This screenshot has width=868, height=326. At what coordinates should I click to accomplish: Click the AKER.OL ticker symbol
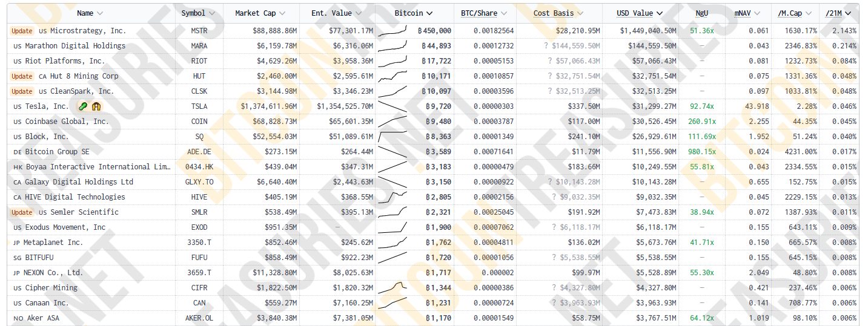(x=199, y=318)
